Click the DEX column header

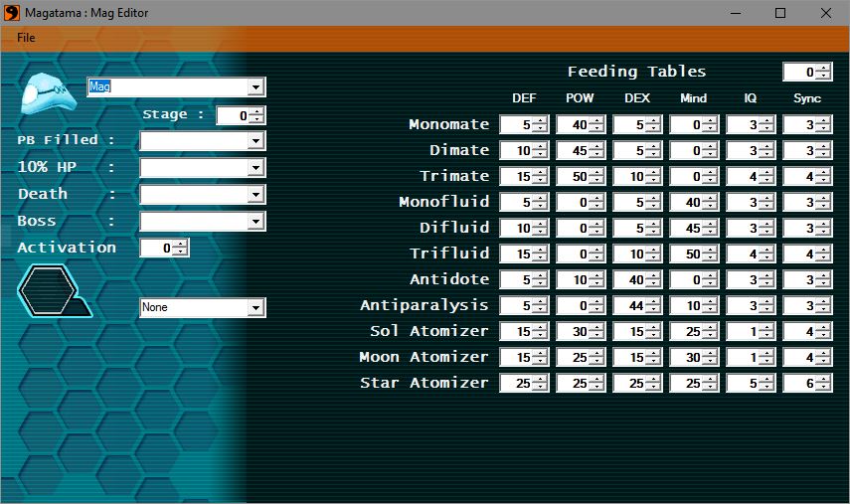(x=637, y=98)
